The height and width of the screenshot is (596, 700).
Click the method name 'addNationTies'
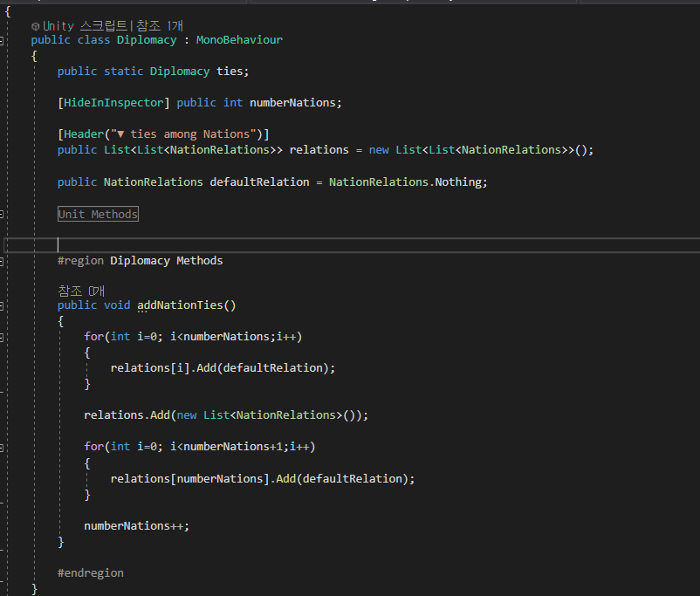pyautogui.click(x=180, y=305)
